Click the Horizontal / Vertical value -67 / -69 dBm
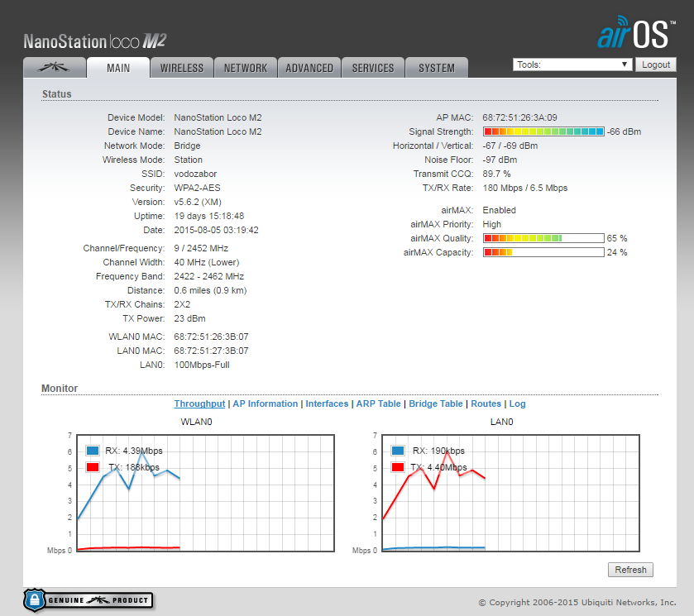 click(510, 146)
